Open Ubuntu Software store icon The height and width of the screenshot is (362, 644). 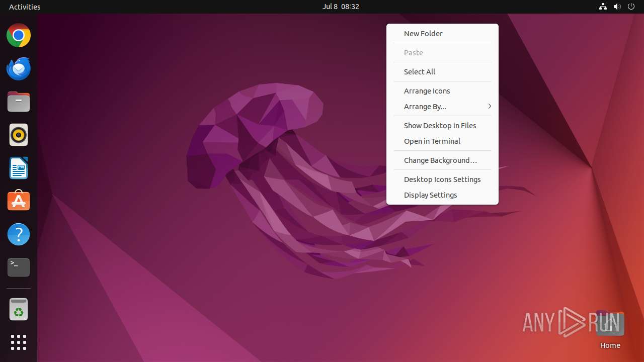coord(19,201)
